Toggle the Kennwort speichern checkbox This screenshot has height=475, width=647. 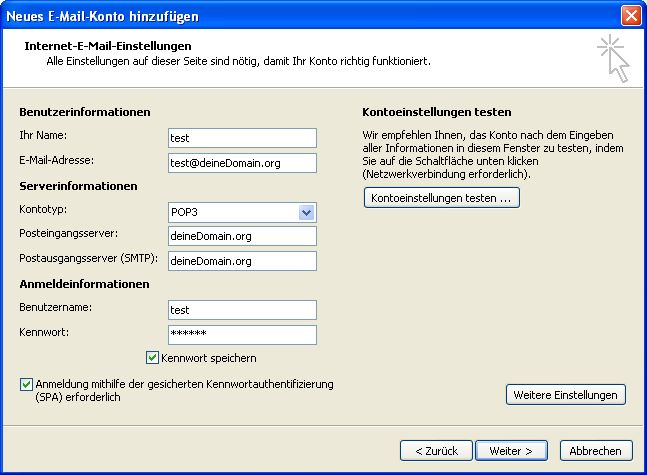click(x=153, y=357)
